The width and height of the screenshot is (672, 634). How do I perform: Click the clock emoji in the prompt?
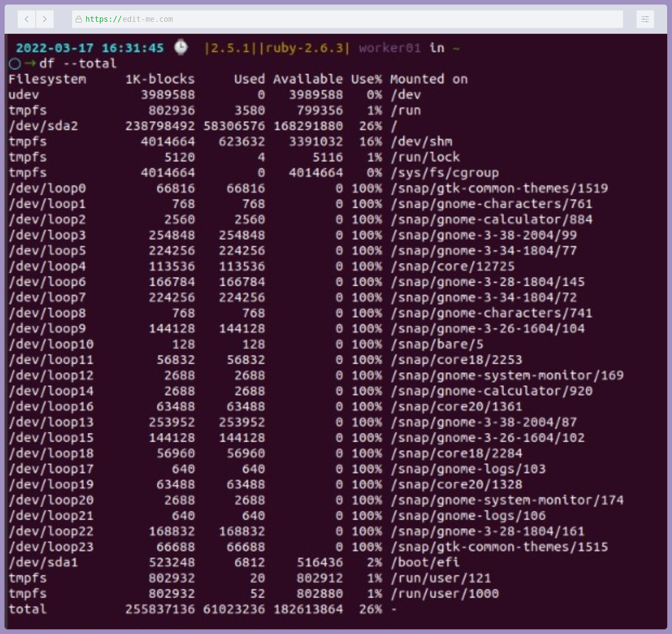[181, 47]
